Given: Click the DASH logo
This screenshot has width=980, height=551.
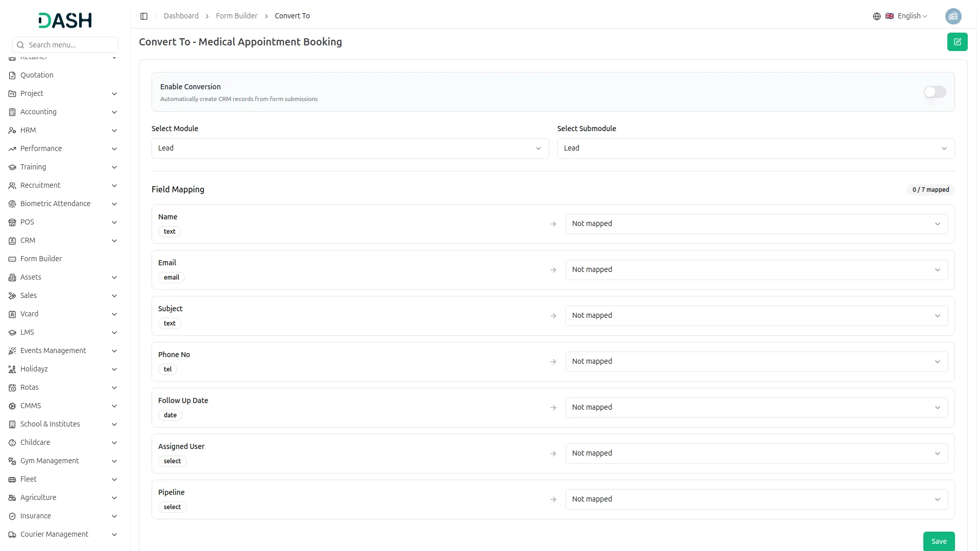Looking at the screenshot, I should tap(65, 20).
